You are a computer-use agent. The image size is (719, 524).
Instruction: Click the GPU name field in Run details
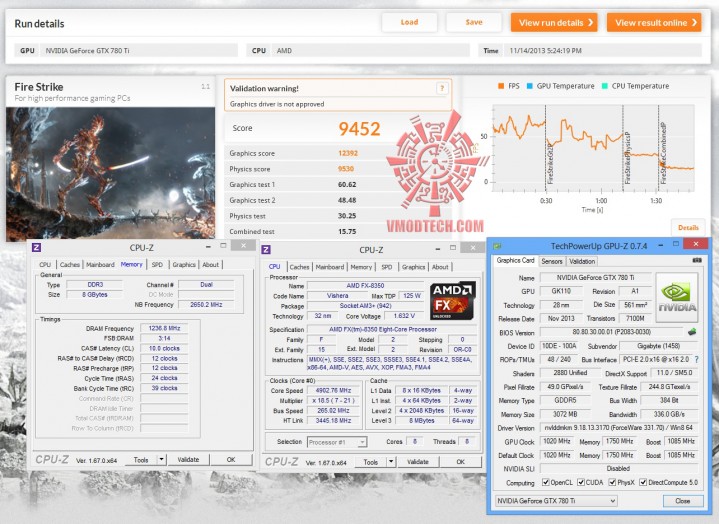(x=138, y=50)
